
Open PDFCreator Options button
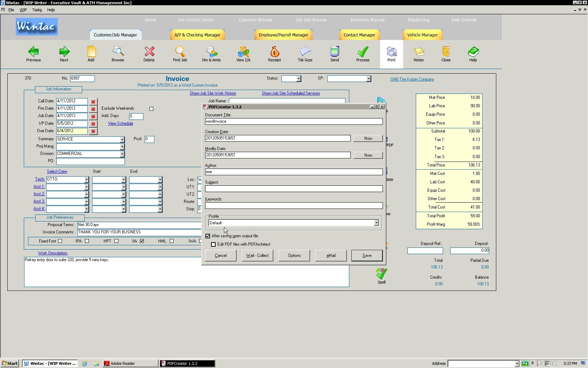coord(294,255)
